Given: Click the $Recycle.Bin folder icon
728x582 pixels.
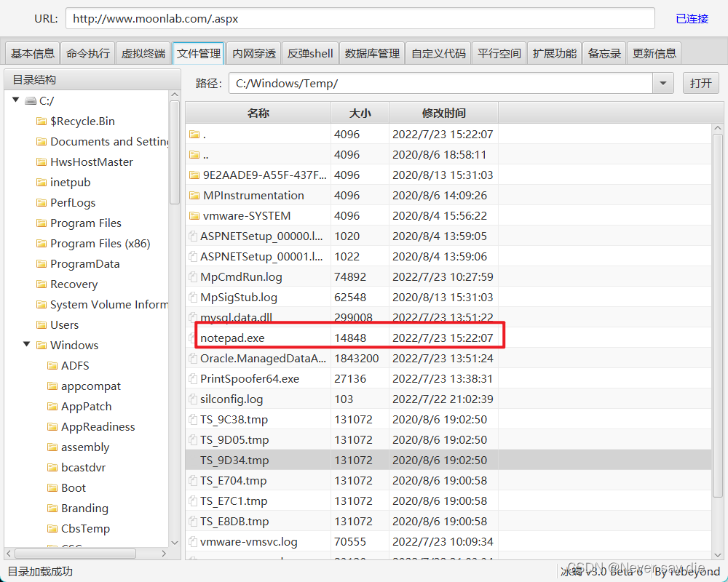Looking at the screenshot, I should [41, 121].
